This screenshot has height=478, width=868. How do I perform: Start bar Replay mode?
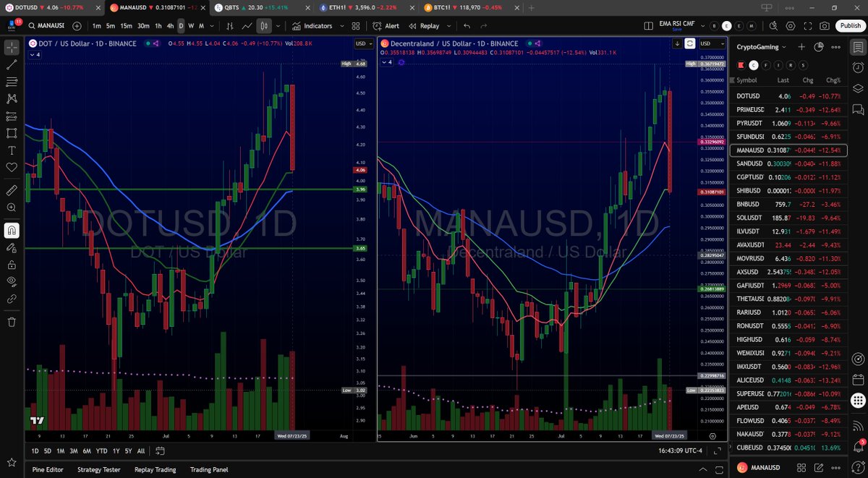coord(425,26)
